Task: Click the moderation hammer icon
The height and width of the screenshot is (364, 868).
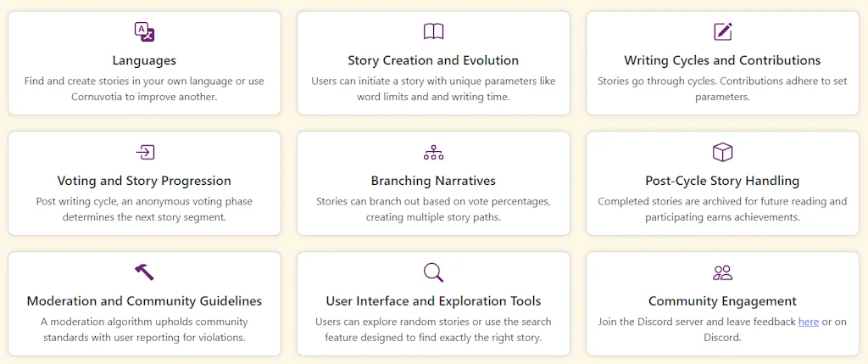Action: pos(144,272)
